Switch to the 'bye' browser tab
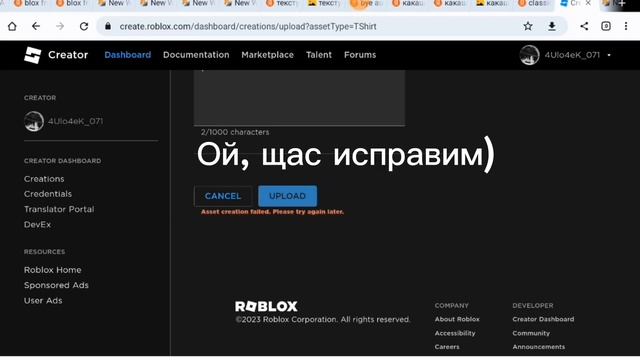Viewport: 640px width, 360px height. [367, 4]
